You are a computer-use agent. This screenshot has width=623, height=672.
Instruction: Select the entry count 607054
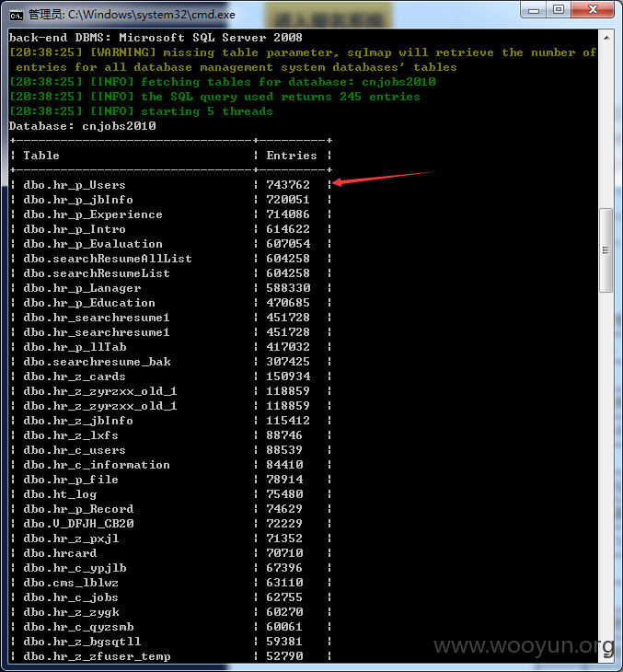288,244
